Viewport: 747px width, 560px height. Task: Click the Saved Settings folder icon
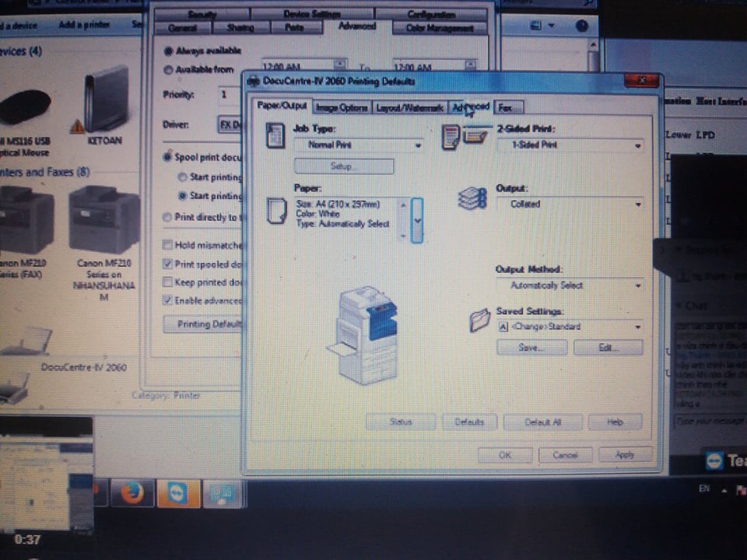click(479, 320)
